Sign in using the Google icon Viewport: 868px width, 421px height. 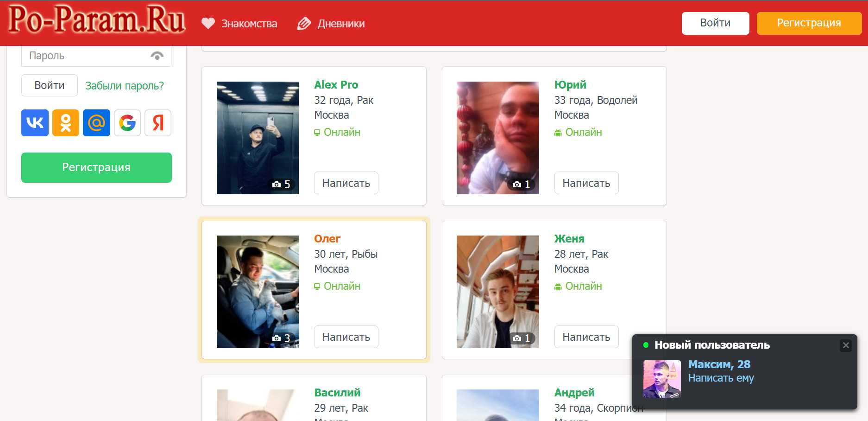(127, 123)
